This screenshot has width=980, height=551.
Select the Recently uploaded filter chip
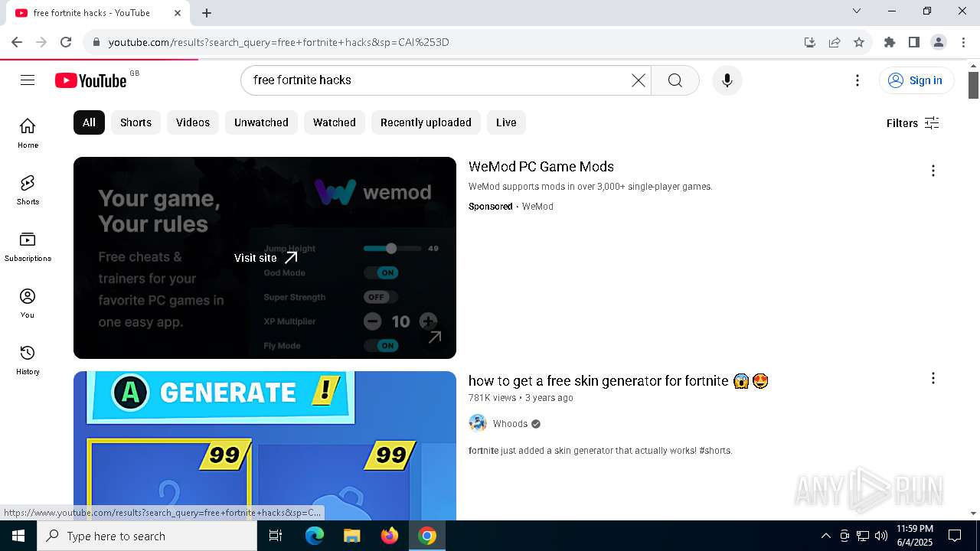click(426, 122)
